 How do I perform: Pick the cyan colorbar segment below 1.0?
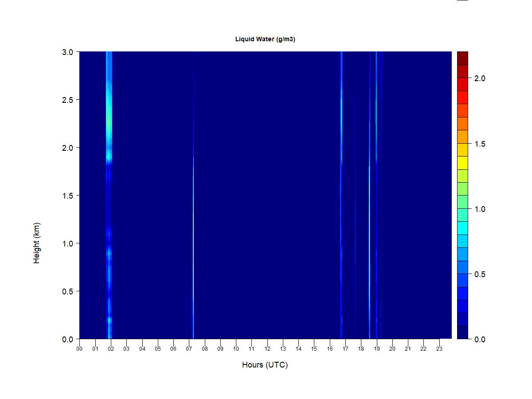462,228
